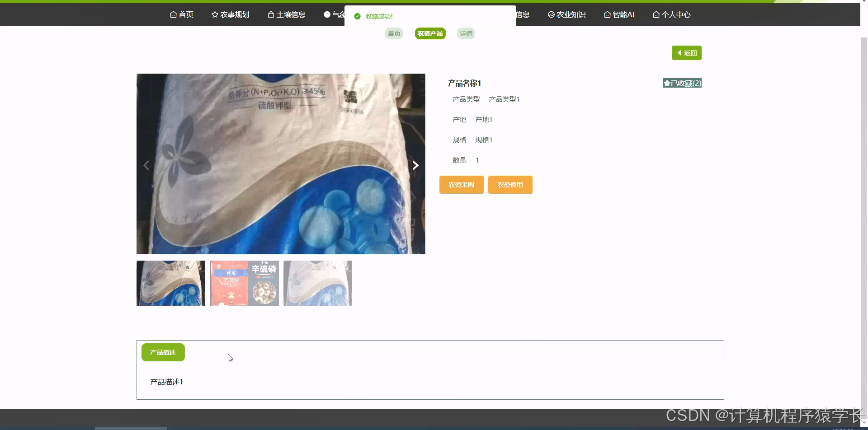Image resolution: width=868 pixels, height=430 pixels.
Task: Click the 农资采购 button
Action: pos(461,184)
